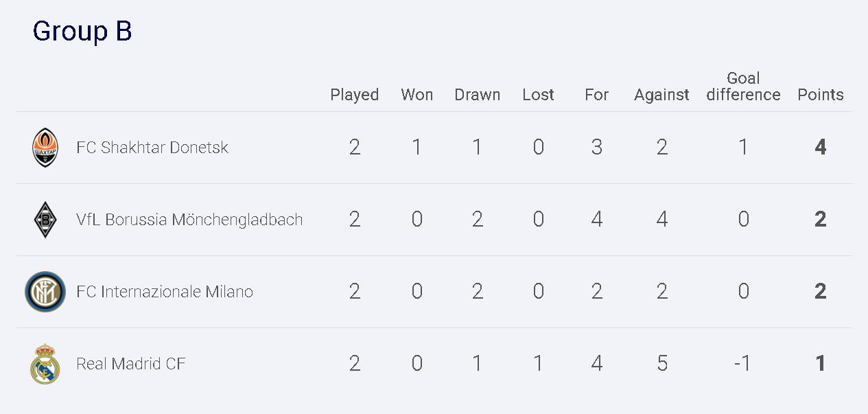868x414 pixels.
Task: Select Shakhtar Donetsk's points value 4
Action: (x=821, y=148)
